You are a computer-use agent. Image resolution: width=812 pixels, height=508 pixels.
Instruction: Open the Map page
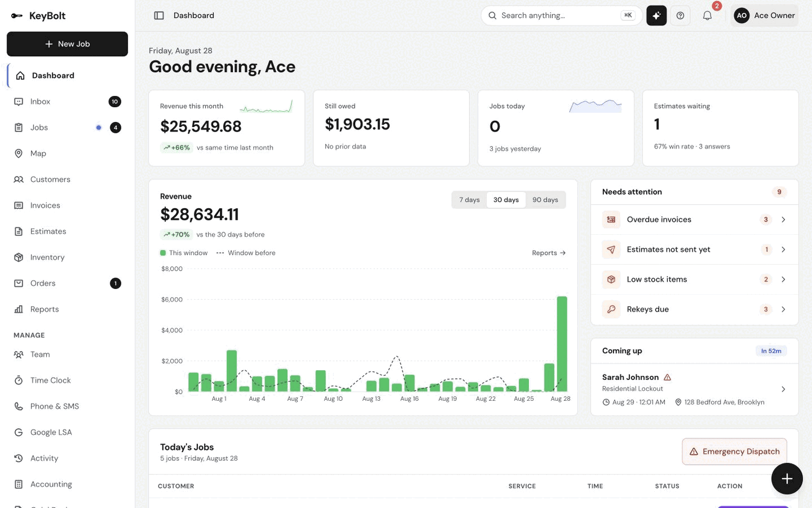click(67, 153)
